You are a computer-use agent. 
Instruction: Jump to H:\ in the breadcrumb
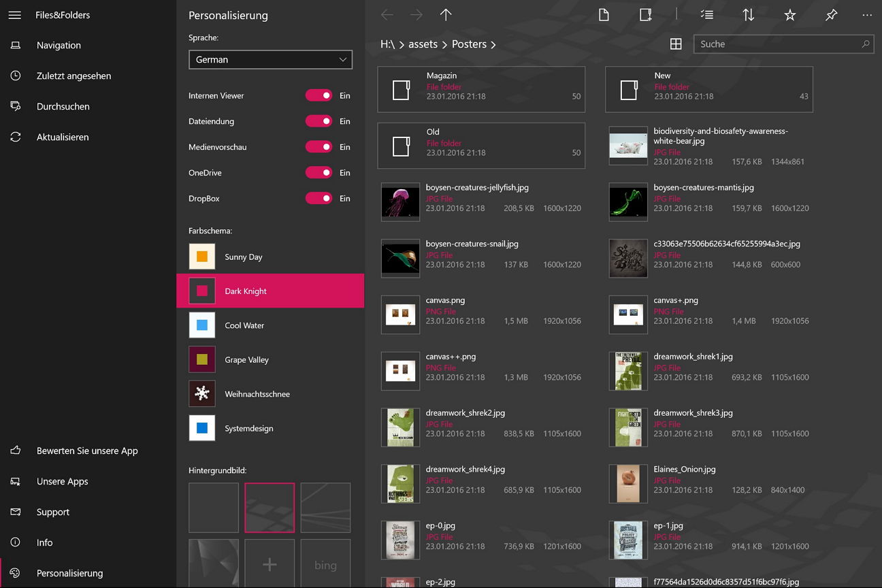click(387, 44)
